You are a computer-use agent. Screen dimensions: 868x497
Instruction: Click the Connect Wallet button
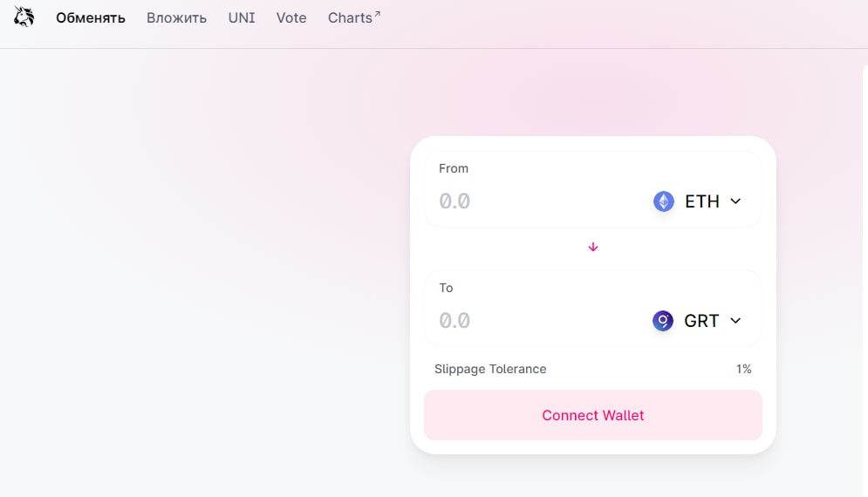(593, 415)
